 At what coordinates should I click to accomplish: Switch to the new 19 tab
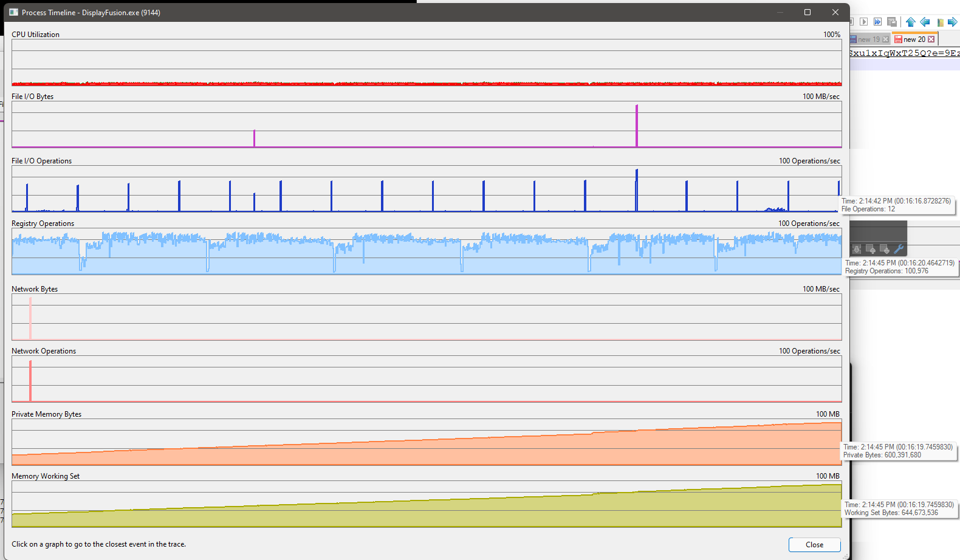click(x=868, y=39)
